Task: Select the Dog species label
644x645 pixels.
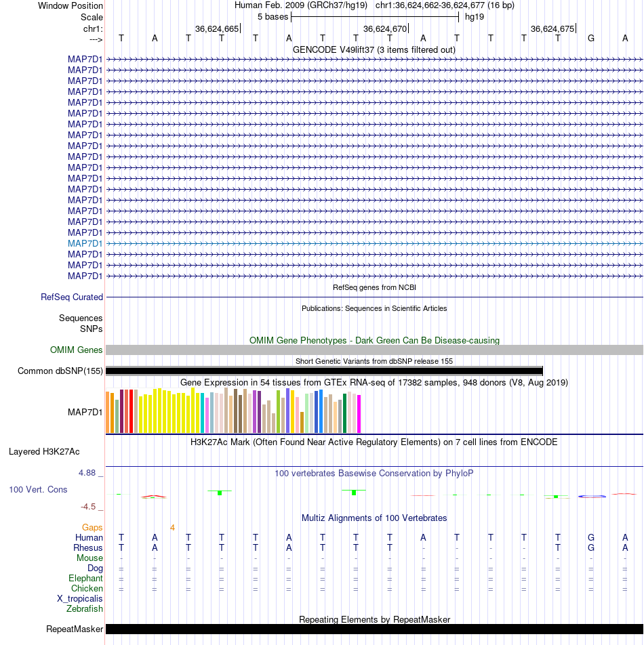Action: (x=95, y=568)
